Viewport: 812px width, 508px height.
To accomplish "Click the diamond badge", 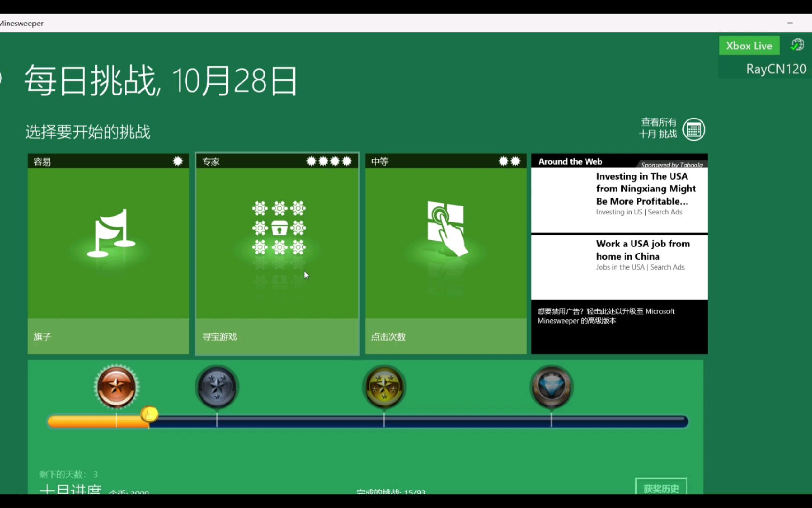I will 551,387.
